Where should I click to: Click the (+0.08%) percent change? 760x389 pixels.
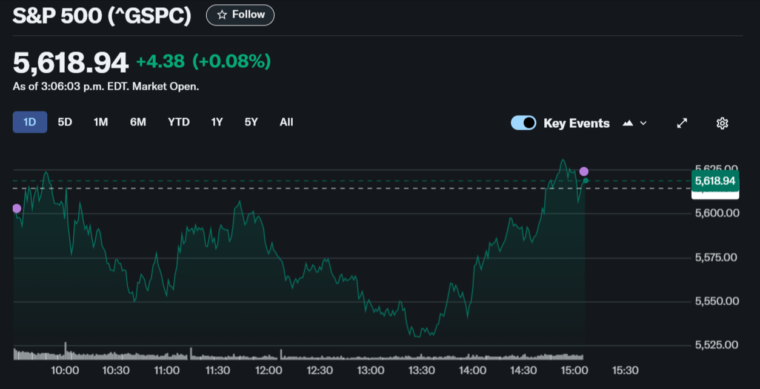click(232, 62)
